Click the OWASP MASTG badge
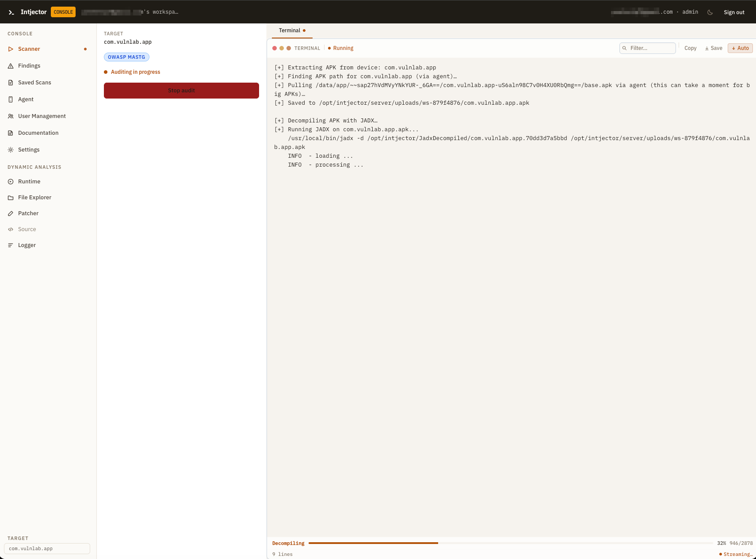Viewport: 756px width, 559px height. (126, 57)
